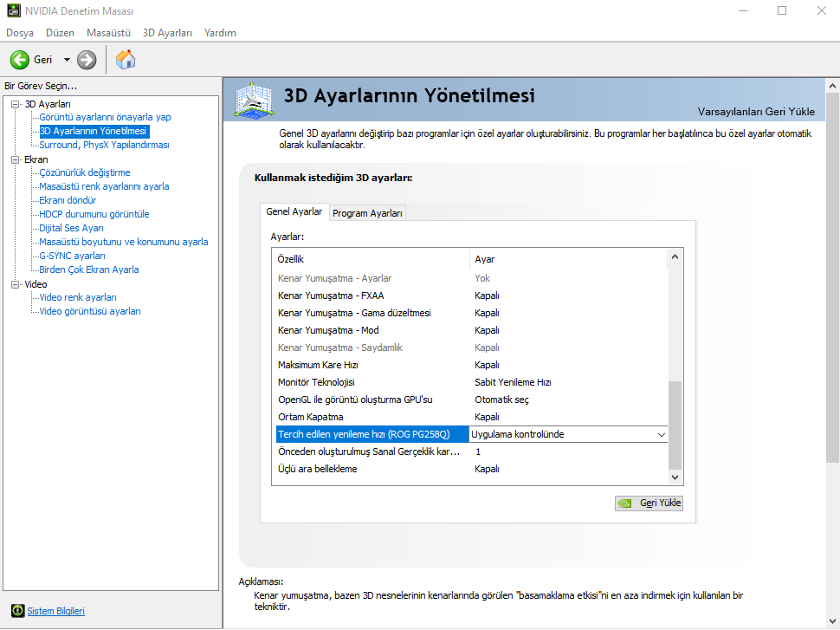Select 3D Ayarlarının Yönetilmesi tree item
The image size is (840, 630).
click(x=93, y=131)
